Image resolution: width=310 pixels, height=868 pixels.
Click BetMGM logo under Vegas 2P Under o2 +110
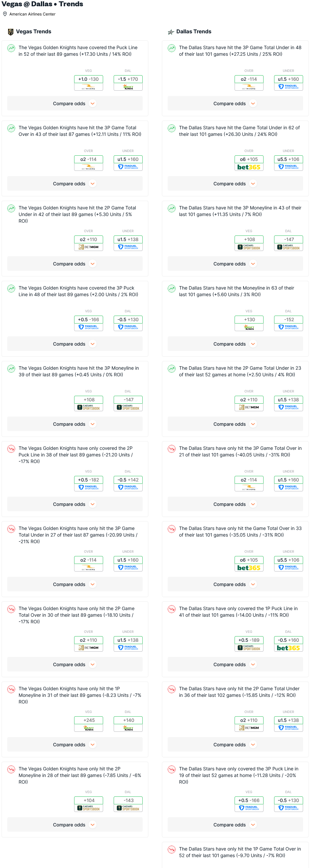pos(89,247)
